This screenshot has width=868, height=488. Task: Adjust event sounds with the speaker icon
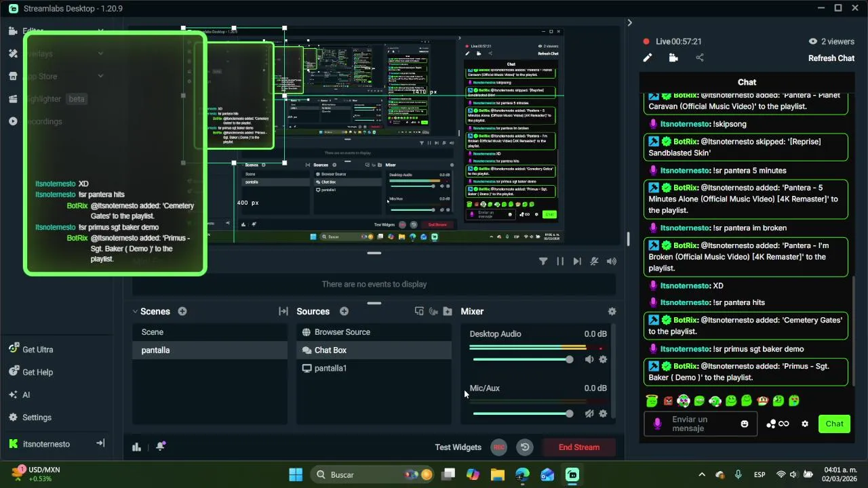click(x=612, y=261)
